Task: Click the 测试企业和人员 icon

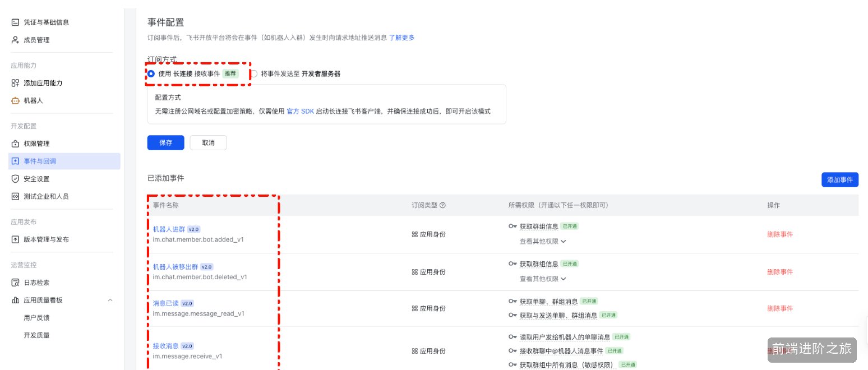Action: point(15,196)
